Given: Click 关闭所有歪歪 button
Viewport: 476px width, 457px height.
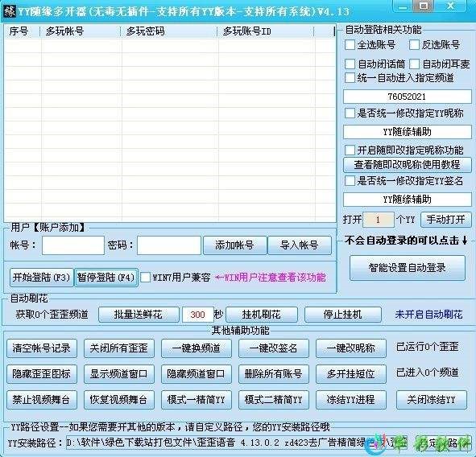Looking at the screenshot, I should point(119,348).
